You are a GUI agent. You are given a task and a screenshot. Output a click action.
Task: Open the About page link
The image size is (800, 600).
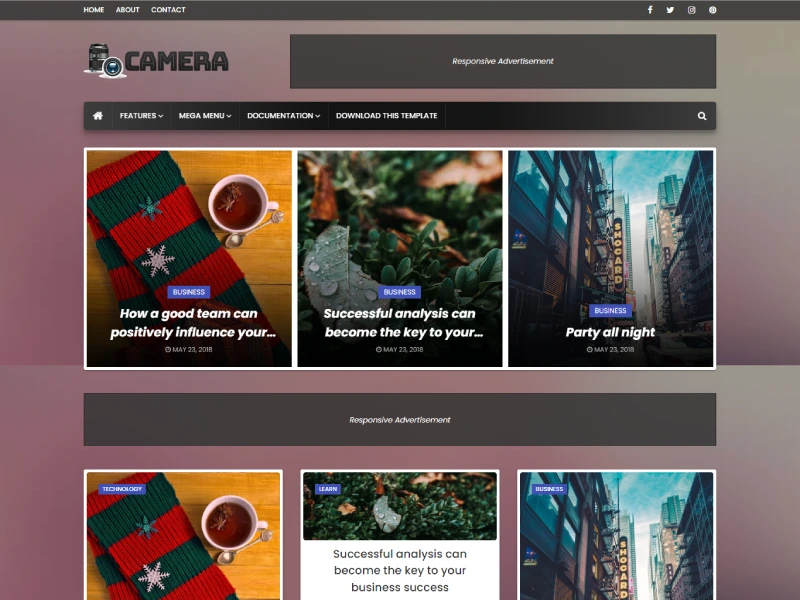[x=128, y=10]
